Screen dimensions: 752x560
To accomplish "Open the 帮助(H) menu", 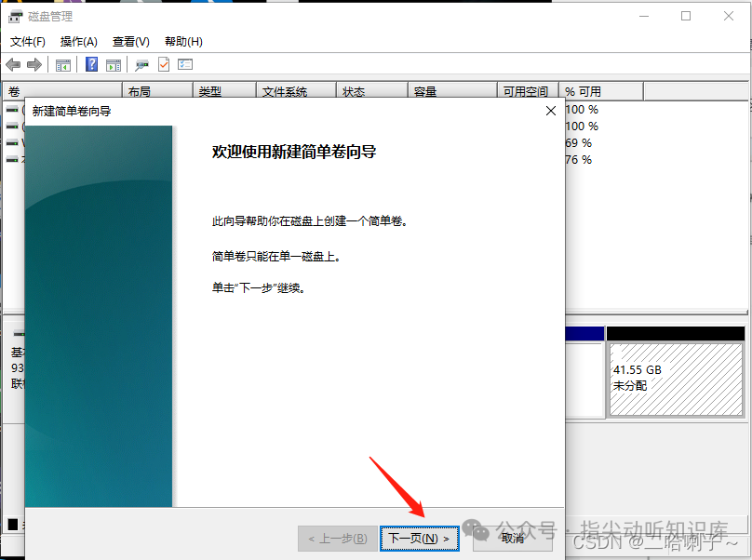I will pyautogui.click(x=183, y=42).
